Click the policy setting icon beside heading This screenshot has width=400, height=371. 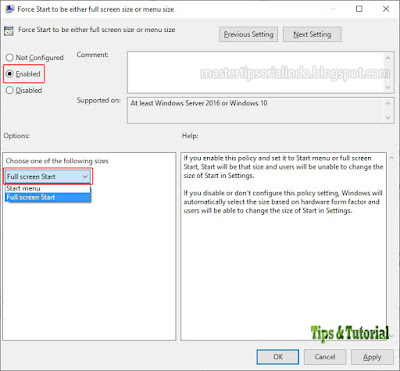coord(9,31)
